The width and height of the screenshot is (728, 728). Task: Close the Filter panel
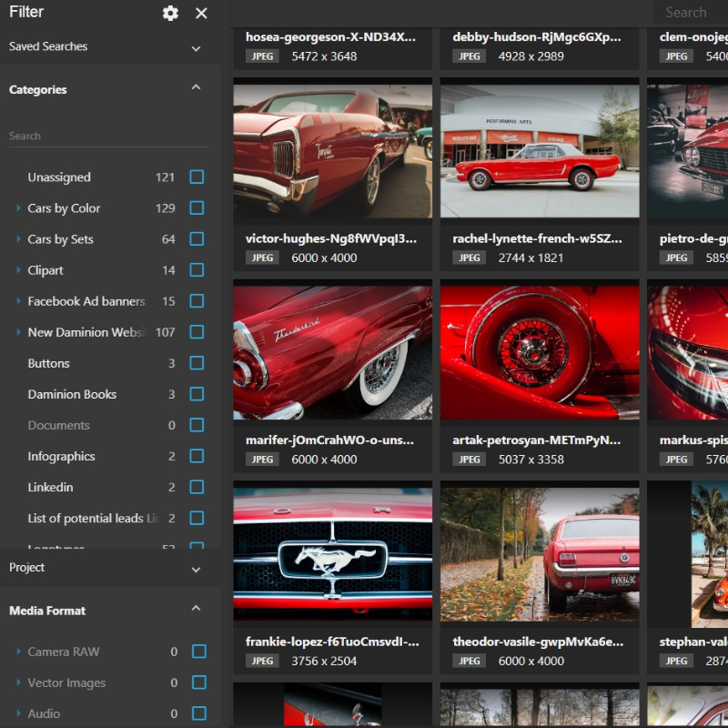(200, 13)
